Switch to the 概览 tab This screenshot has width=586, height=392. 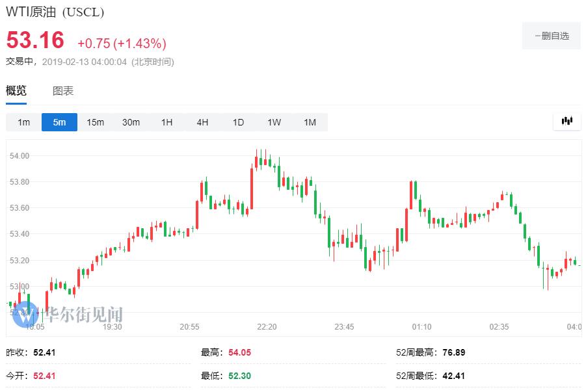[16, 91]
